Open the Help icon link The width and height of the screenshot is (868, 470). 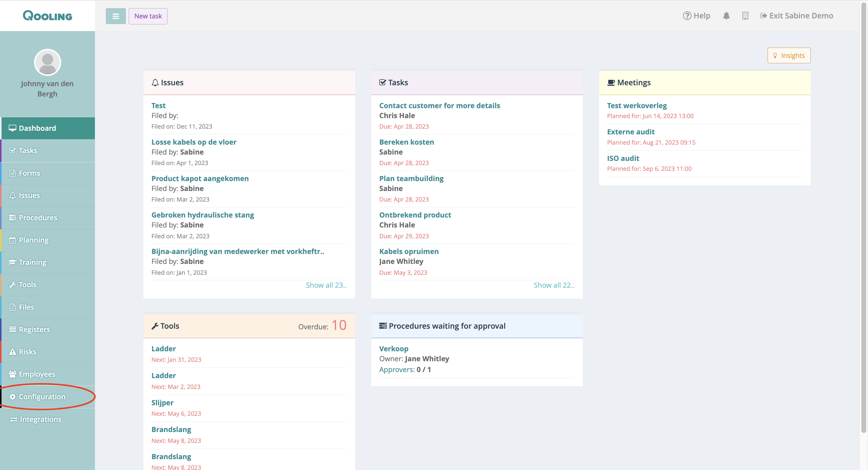(687, 16)
